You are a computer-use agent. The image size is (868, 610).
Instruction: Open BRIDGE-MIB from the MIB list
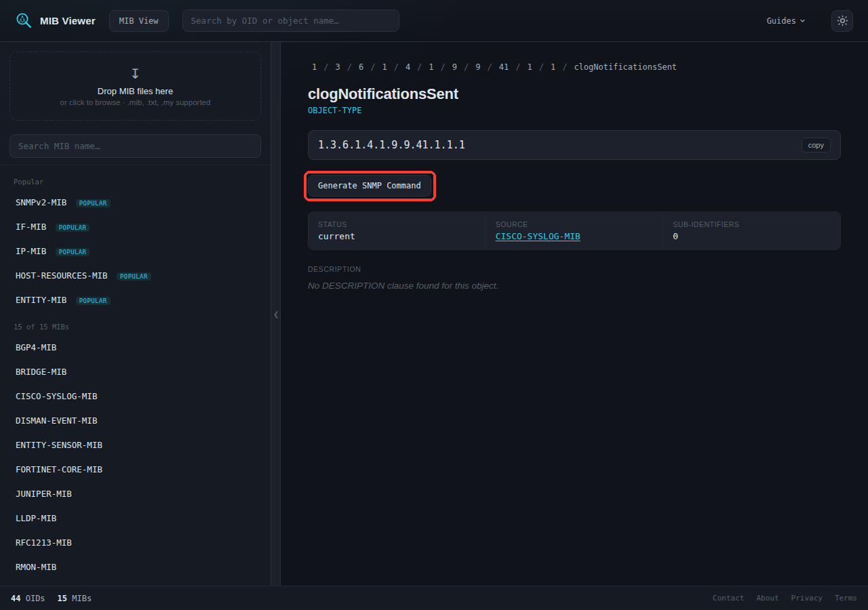point(135,372)
